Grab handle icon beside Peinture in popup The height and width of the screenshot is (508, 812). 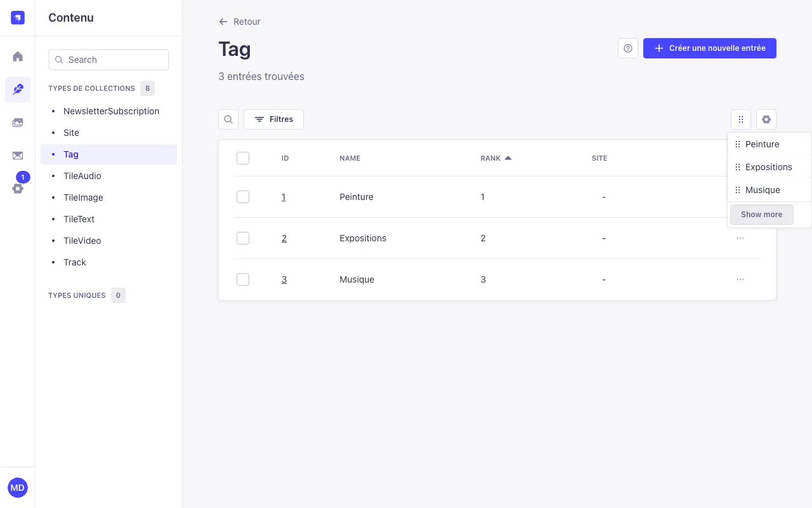738,144
